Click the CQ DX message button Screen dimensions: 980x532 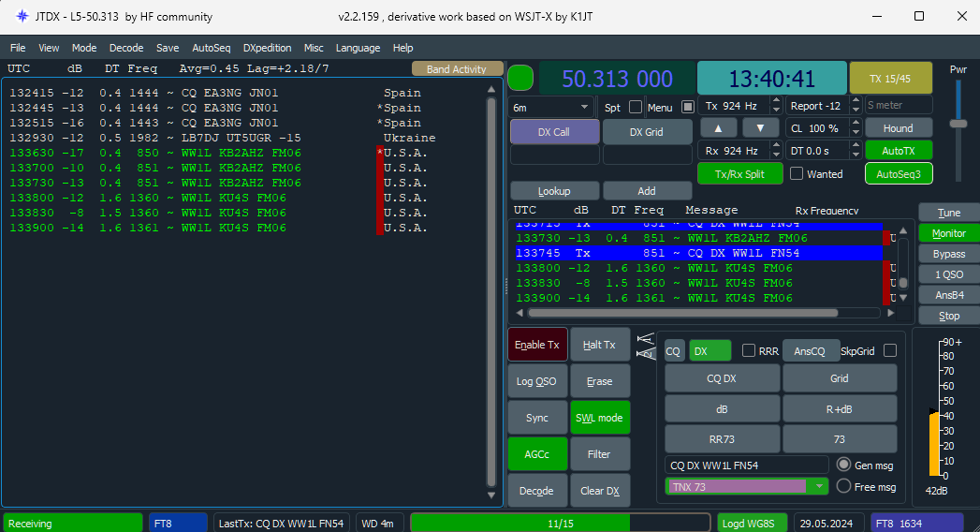[722, 378]
